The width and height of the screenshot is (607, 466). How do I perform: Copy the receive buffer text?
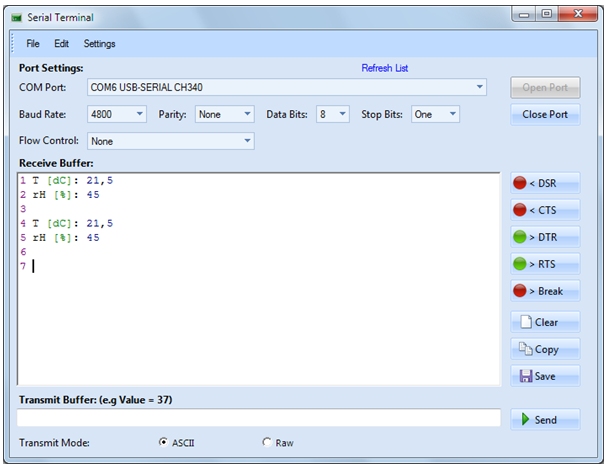[545, 349]
